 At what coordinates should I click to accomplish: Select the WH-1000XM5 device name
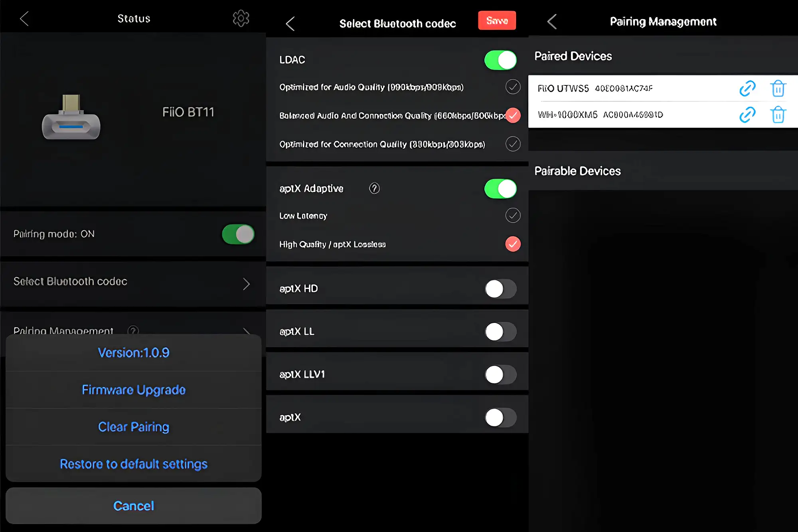(x=567, y=115)
